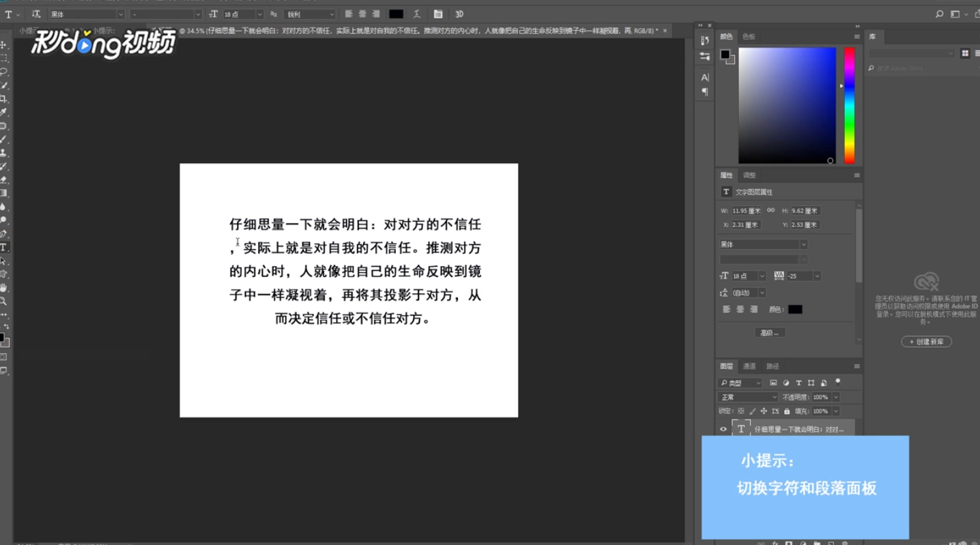The image size is (980, 545).
Task: Open the blend mode dropdown showing 正常
Action: [x=747, y=397]
